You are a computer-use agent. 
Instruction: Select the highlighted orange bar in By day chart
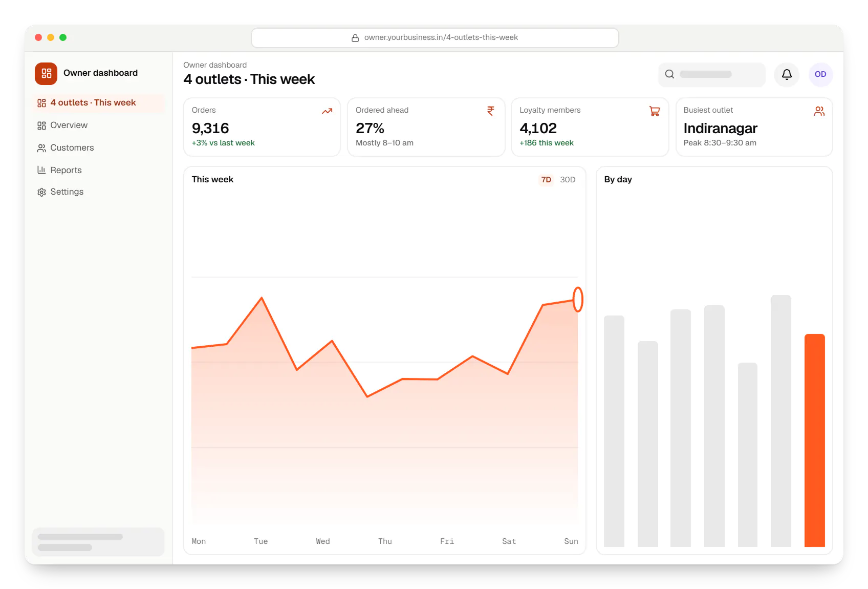pos(815,440)
